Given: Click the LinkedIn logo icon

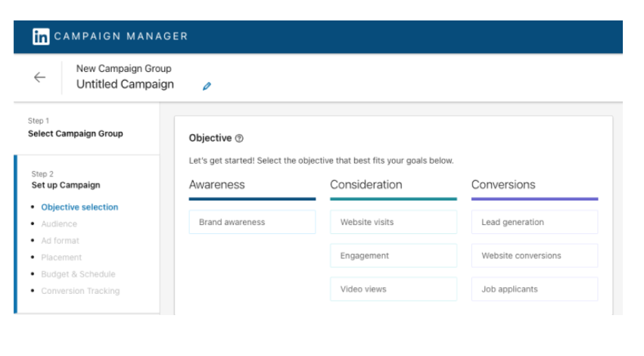Looking at the screenshot, I should coord(41,36).
